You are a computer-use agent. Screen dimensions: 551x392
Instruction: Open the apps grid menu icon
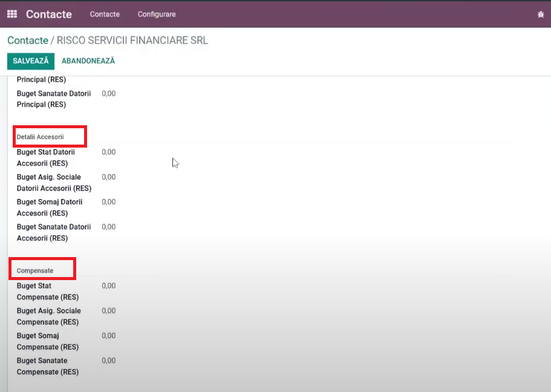click(12, 14)
